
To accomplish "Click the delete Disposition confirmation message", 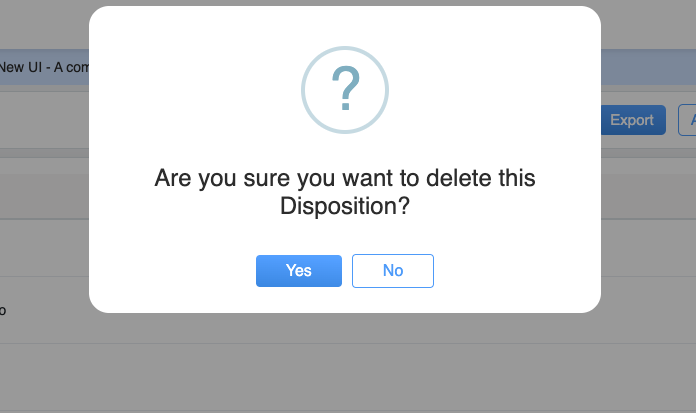I will [x=345, y=192].
